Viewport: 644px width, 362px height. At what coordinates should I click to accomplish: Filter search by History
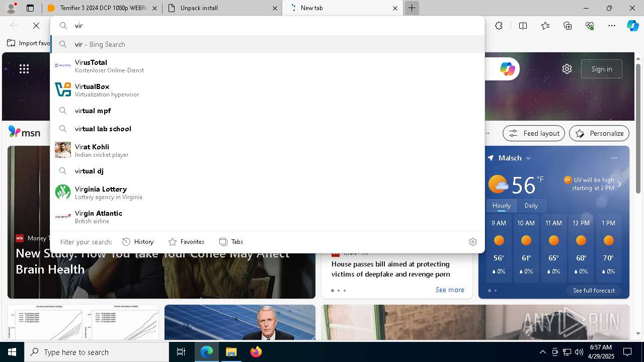(138, 242)
